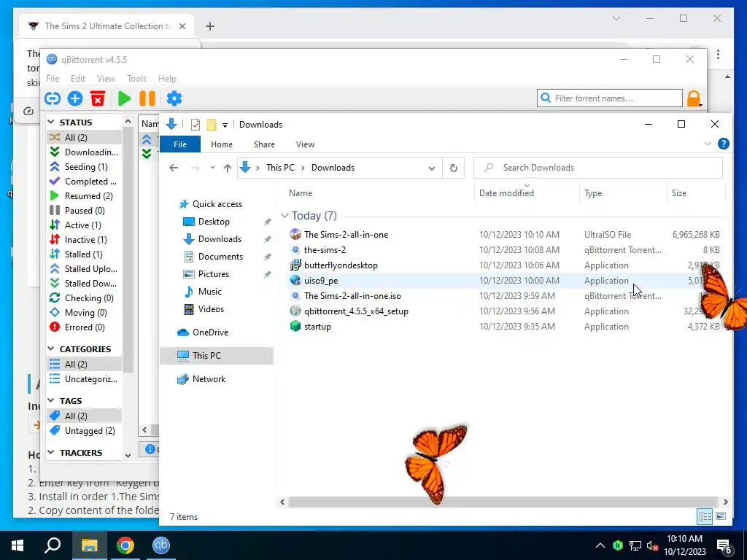Select the Untagged (2) tag filter

point(84,431)
